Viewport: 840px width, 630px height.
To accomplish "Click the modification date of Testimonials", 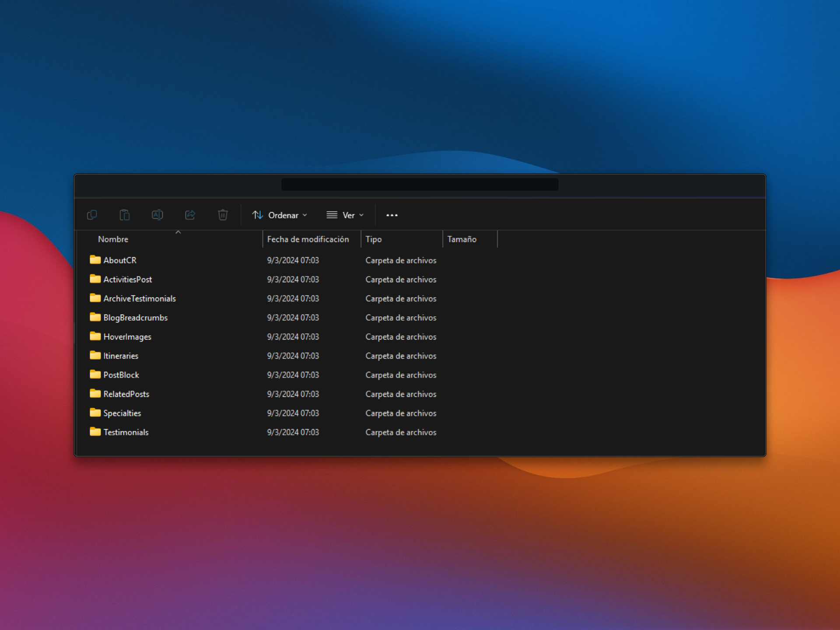I will [293, 432].
